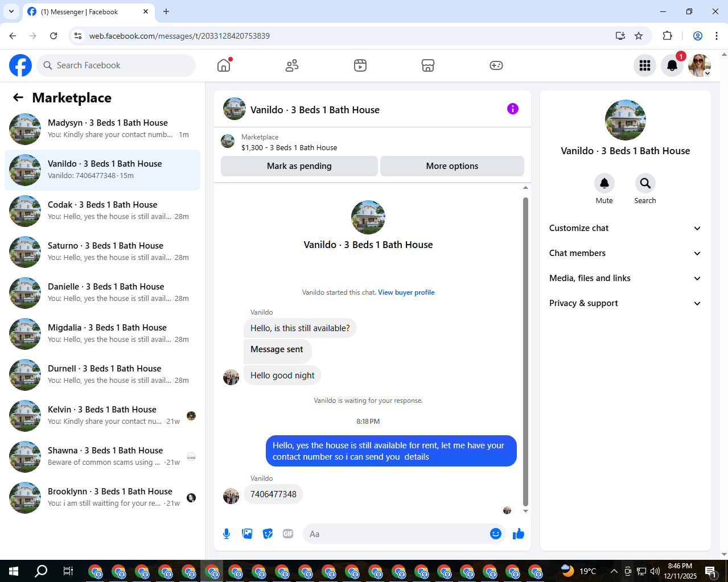This screenshot has width=728, height=582.
Task: Open the Gaming controller icon
Action: (496, 65)
